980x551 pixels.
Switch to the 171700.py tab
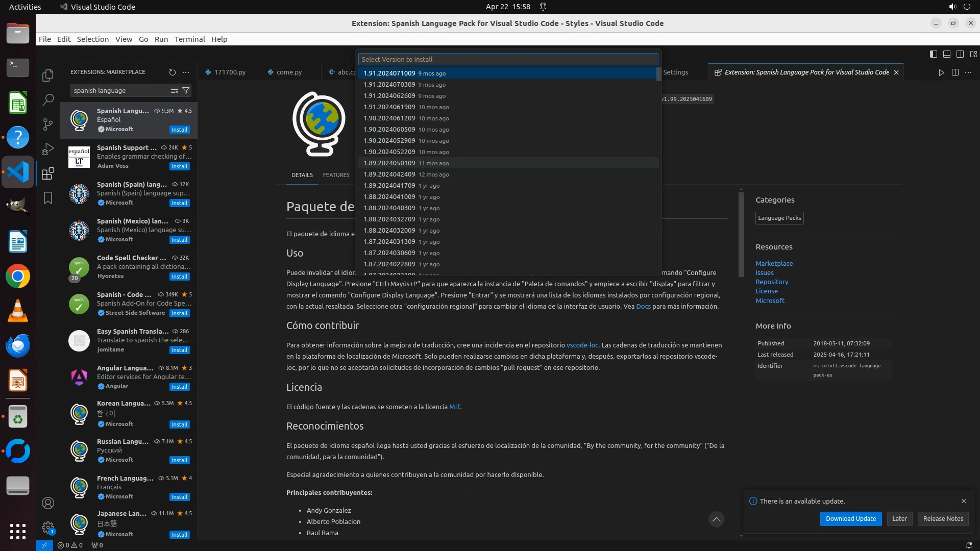click(230, 72)
